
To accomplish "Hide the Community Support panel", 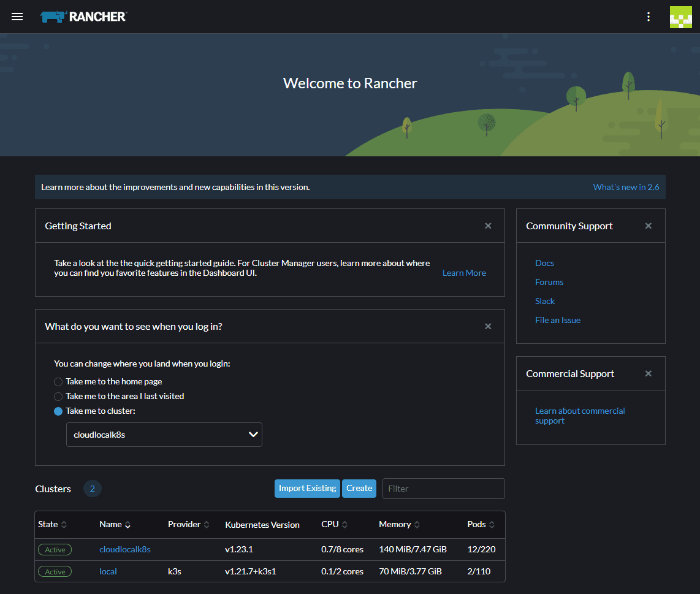I will 648,226.
